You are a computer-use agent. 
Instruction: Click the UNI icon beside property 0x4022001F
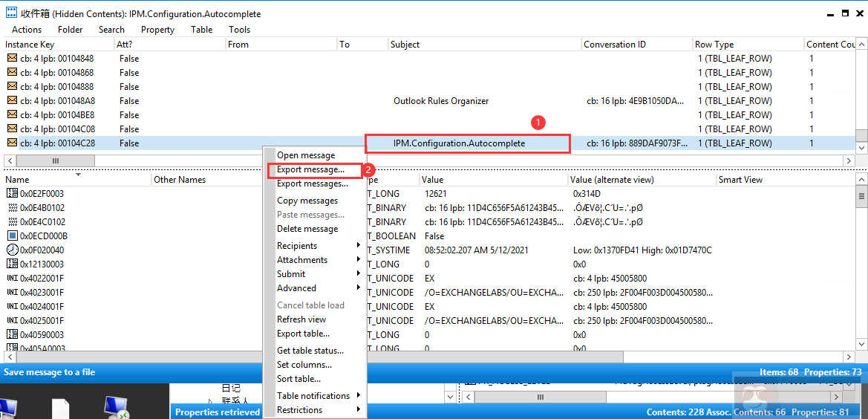pyautogui.click(x=12, y=279)
